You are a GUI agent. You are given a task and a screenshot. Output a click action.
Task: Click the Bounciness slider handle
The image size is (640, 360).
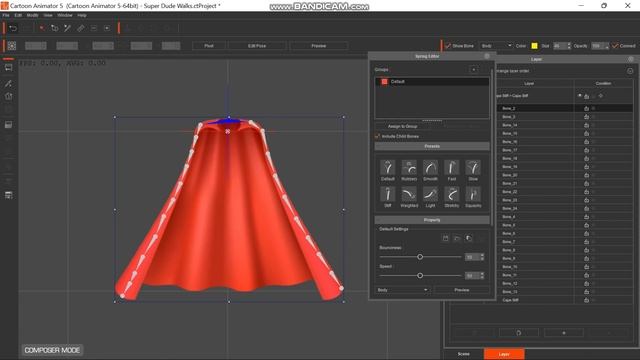point(420,257)
